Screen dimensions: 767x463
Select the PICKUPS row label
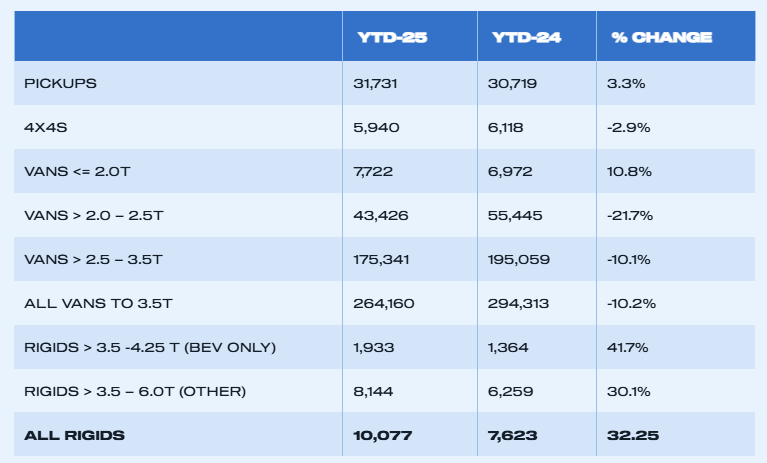point(60,84)
